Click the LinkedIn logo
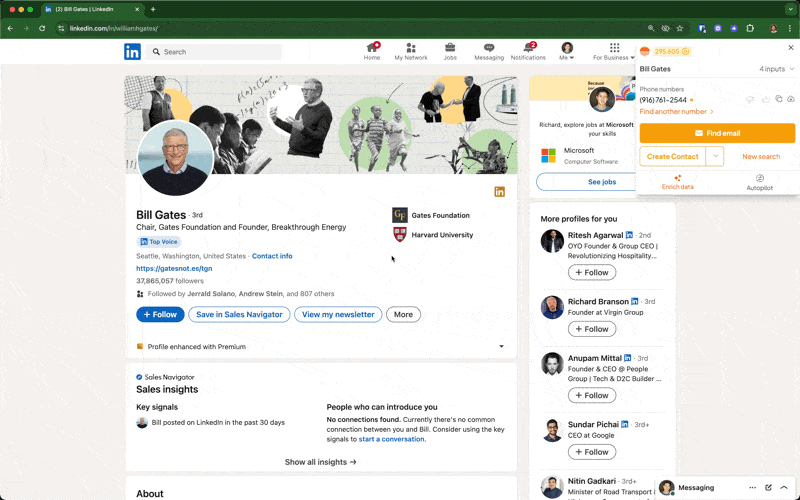The height and width of the screenshot is (500, 800). pyautogui.click(x=132, y=52)
